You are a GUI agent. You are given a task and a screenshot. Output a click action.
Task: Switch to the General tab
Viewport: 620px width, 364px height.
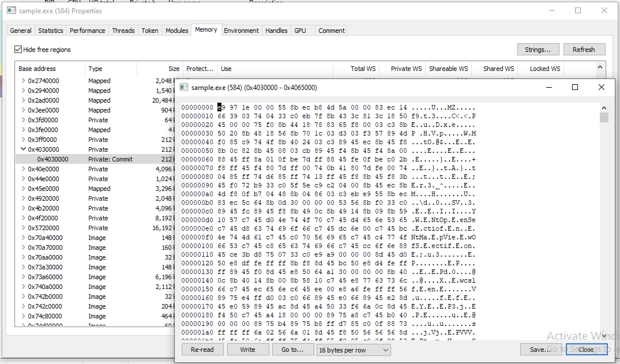[x=20, y=31]
